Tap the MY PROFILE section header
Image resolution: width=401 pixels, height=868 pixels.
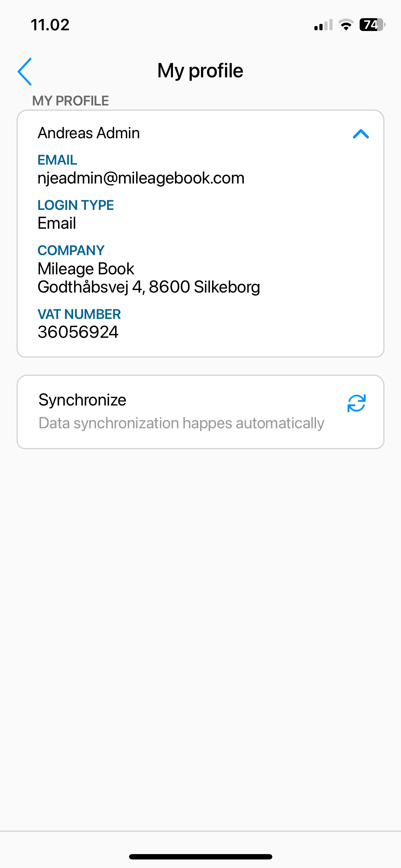[x=71, y=101]
